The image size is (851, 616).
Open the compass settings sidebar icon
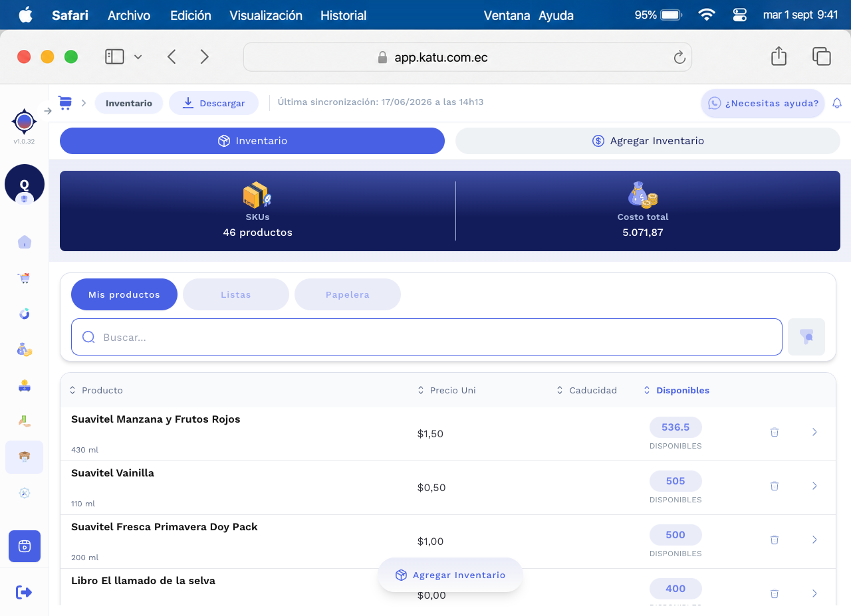click(x=25, y=493)
